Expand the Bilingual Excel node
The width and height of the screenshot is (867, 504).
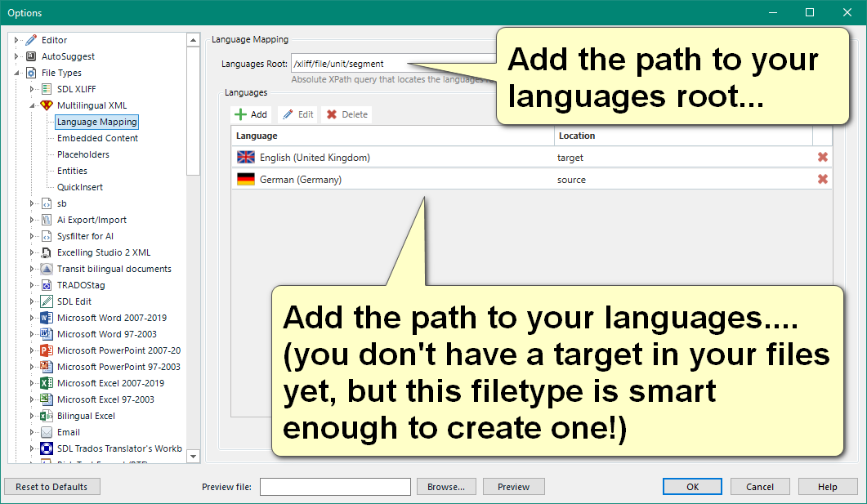32,416
